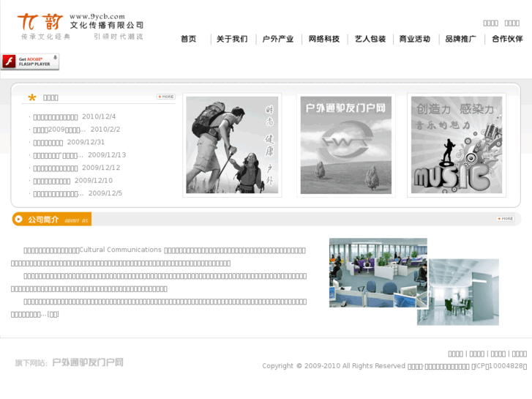The height and width of the screenshot is (399, 532).
Task: Click the Get Adobe Flash Player badge
Action: click(30, 61)
